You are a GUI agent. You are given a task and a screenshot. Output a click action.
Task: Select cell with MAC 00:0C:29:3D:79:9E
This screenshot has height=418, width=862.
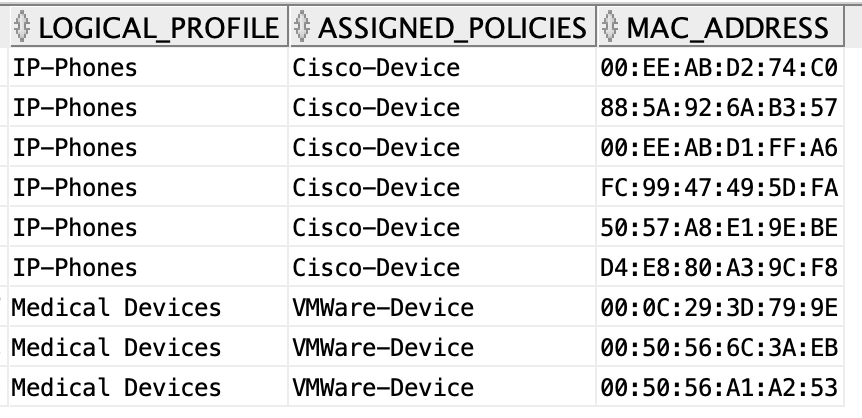[x=720, y=307]
